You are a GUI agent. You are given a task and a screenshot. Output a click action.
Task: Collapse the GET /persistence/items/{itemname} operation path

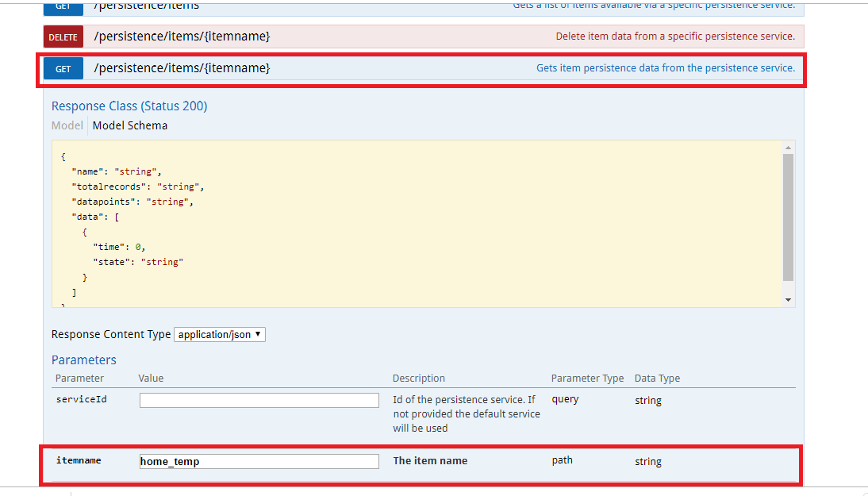[x=182, y=68]
